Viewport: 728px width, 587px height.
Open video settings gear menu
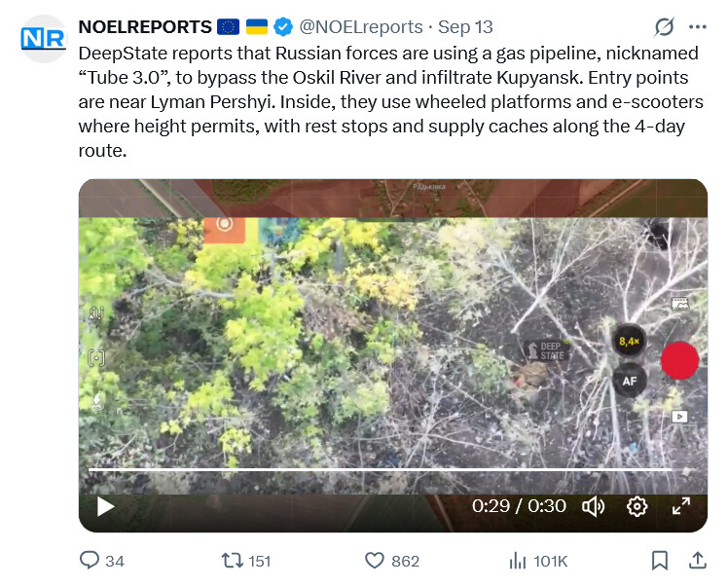(637, 506)
